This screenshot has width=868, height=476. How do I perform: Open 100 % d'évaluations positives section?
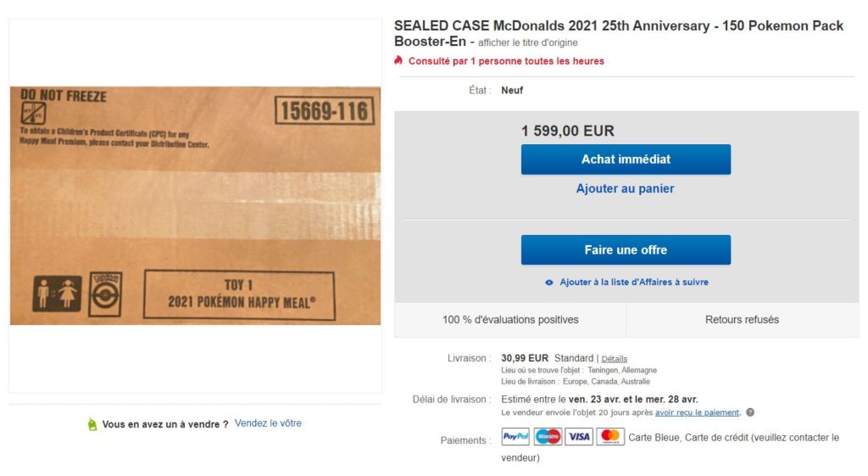click(x=510, y=320)
